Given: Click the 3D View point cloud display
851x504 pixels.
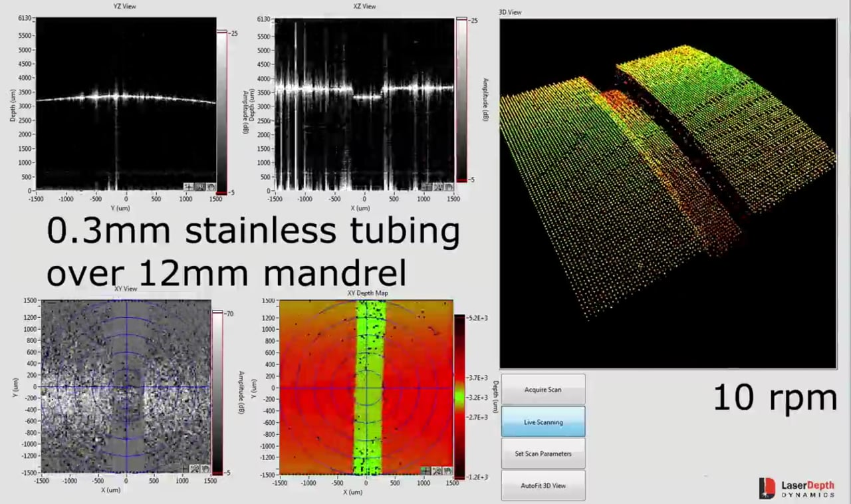Looking at the screenshot, I should [668, 193].
